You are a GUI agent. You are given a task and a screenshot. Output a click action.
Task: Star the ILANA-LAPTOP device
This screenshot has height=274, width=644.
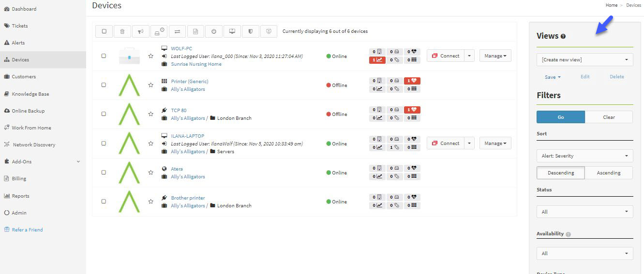click(x=151, y=144)
